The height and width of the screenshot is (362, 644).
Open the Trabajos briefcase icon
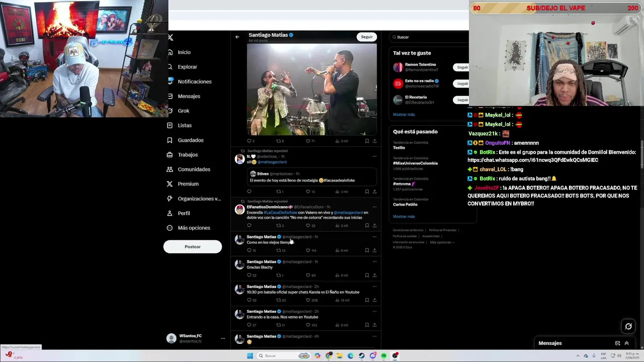170,155
